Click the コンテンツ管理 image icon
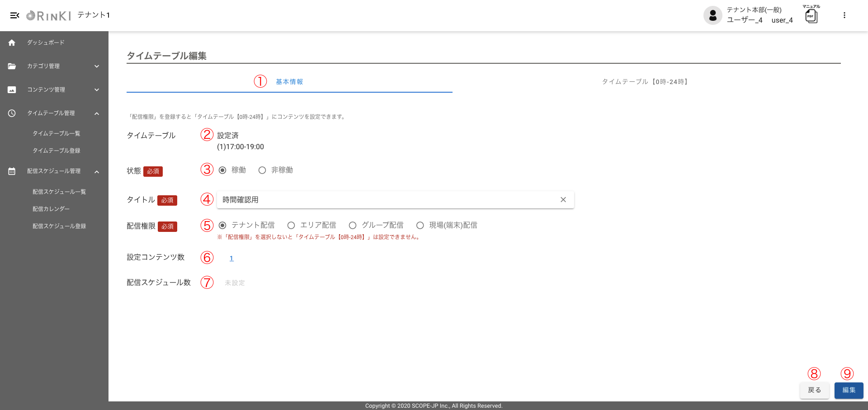Viewport: 868px width, 410px height. [12, 90]
